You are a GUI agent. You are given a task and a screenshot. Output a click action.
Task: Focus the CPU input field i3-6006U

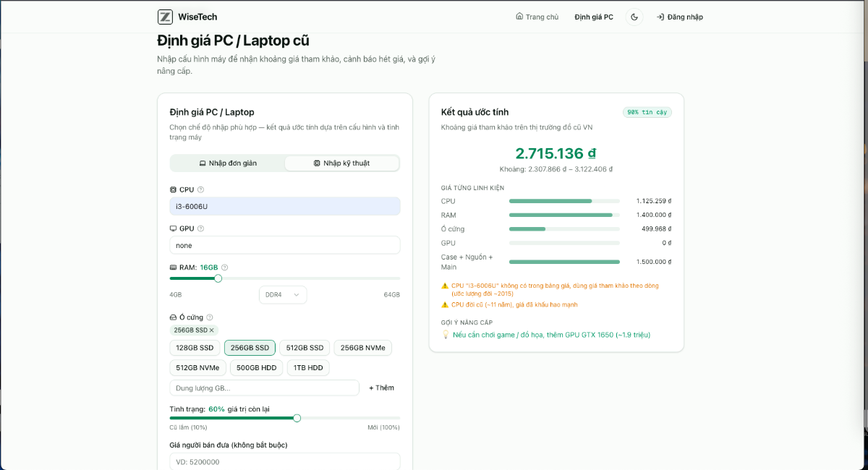pos(285,206)
